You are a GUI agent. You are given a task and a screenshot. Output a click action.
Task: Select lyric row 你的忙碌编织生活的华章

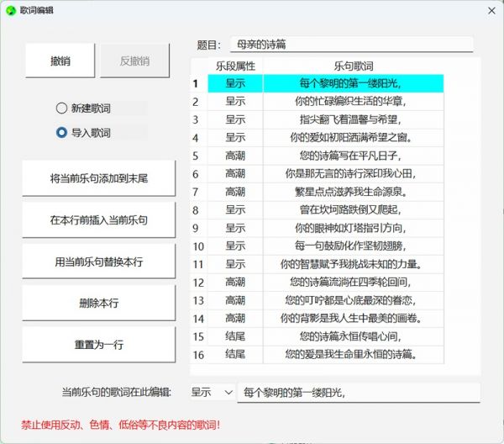click(x=354, y=102)
